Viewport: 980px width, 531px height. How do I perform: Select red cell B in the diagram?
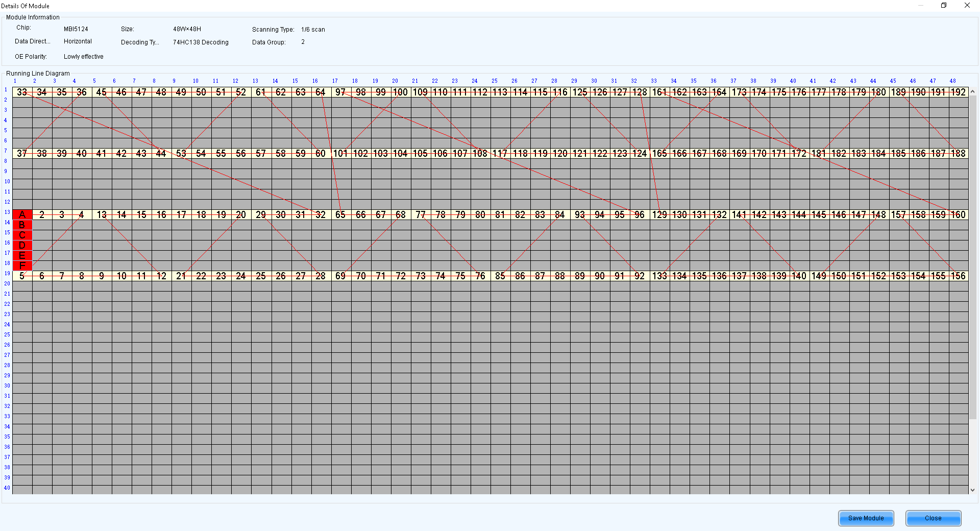click(x=22, y=225)
